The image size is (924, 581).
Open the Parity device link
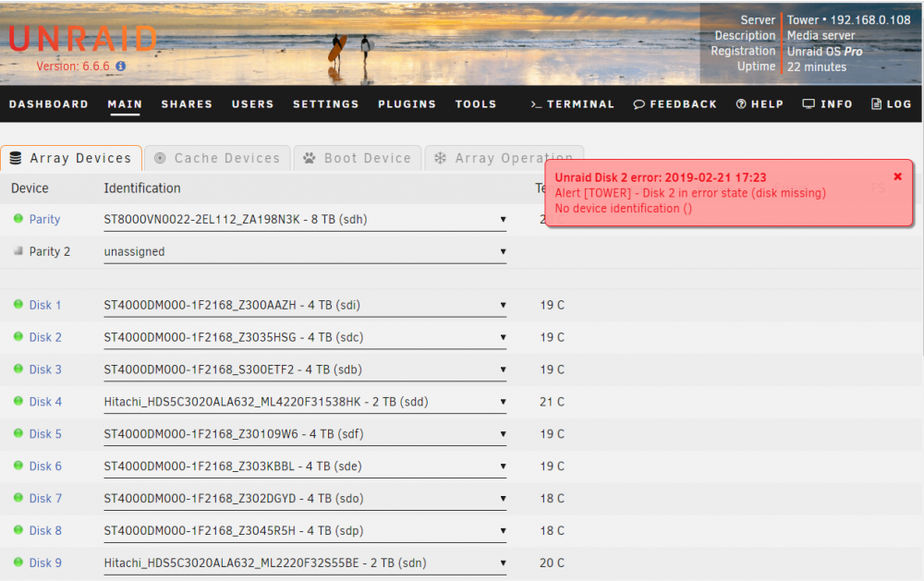[x=44, y=219]
